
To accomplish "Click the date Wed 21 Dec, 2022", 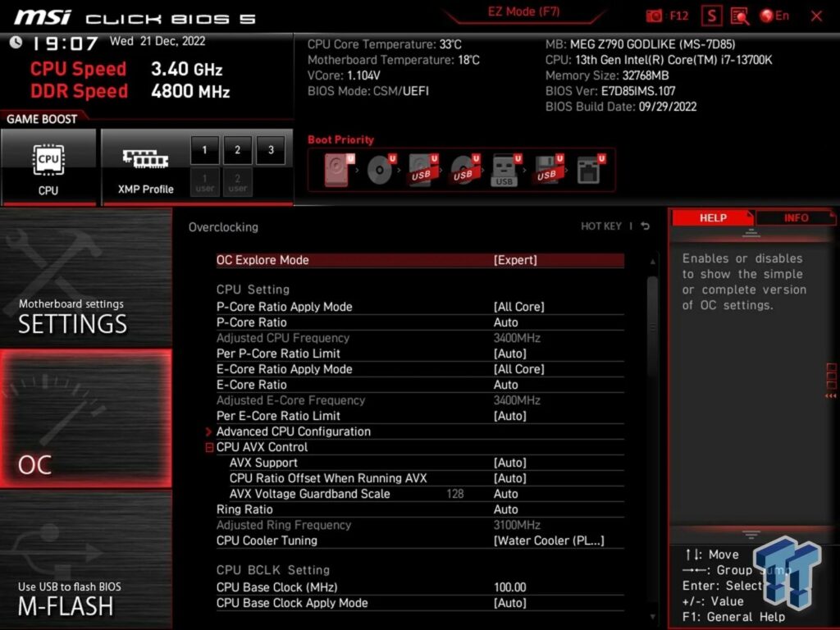I will 157,41.
